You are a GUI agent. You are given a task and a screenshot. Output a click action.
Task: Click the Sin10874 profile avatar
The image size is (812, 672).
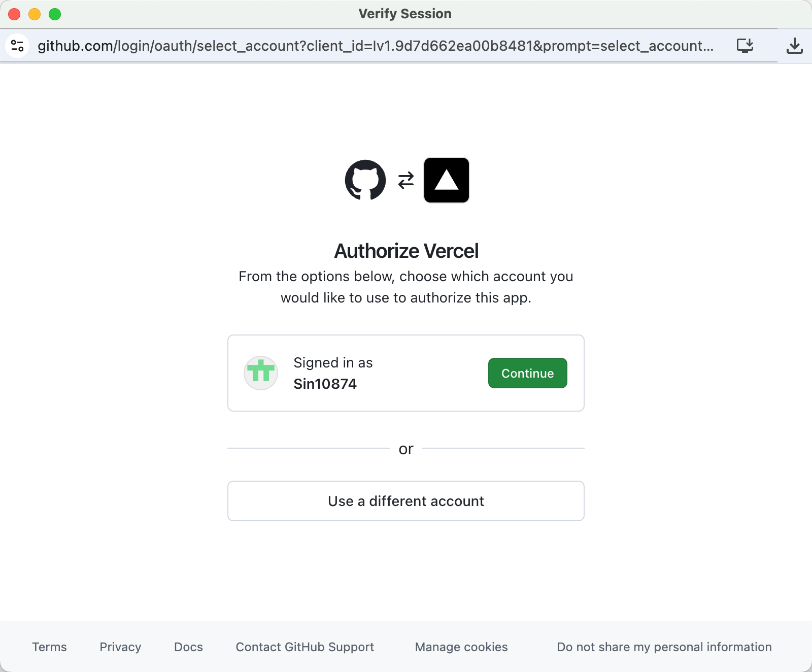[261, 373]
